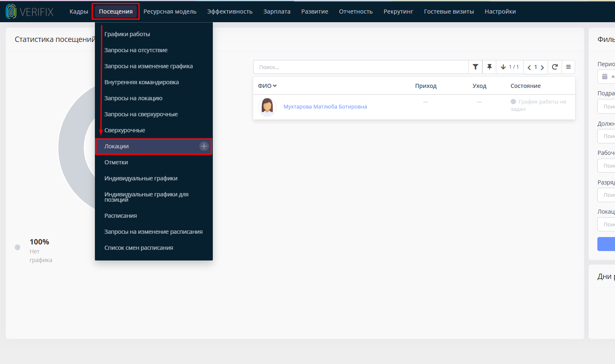Open the Разряд filter dropdown

point(606,195)
